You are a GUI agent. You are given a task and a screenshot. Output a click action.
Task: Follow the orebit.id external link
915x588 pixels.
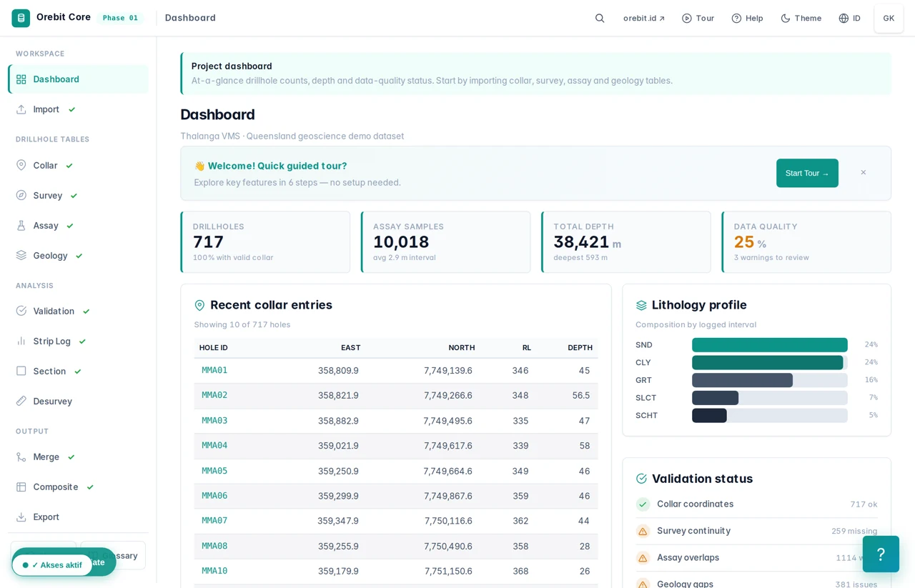point(644,18)
